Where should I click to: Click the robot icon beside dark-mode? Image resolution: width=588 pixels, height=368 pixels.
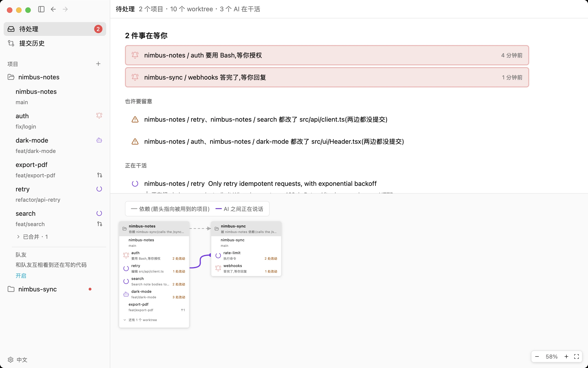[x=99, y=140]
